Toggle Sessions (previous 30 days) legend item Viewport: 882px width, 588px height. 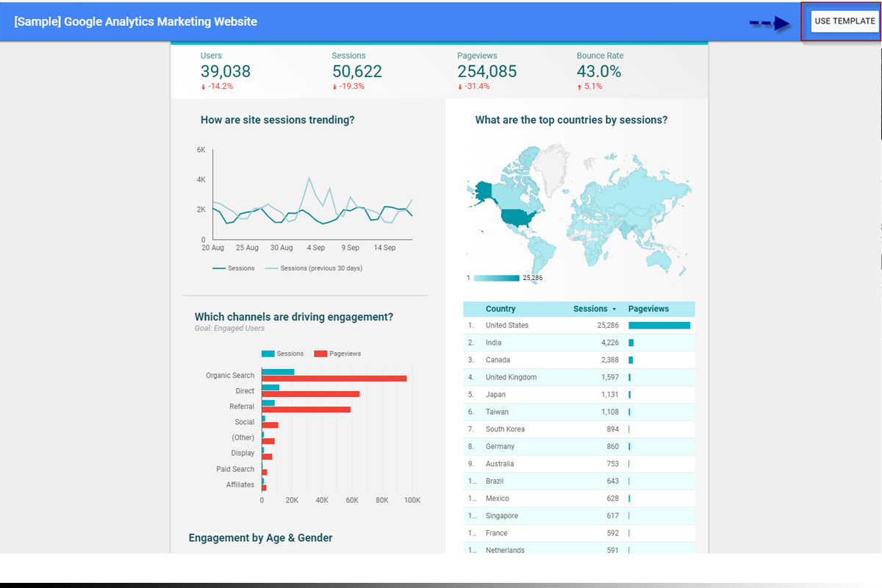point(314,268)
